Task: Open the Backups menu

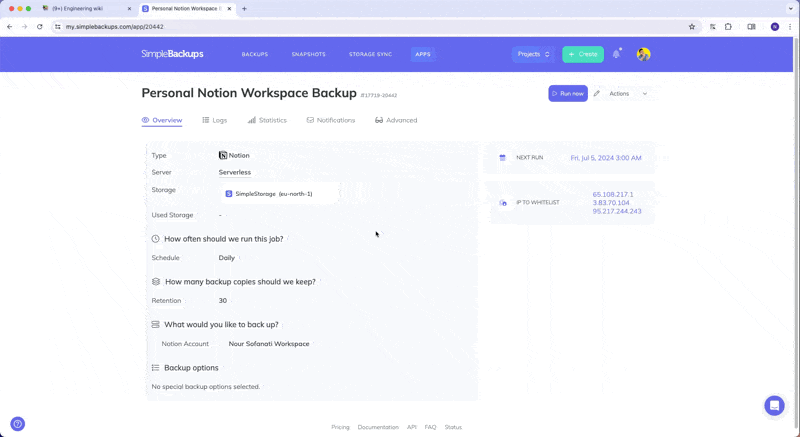Action: point(255,54)
